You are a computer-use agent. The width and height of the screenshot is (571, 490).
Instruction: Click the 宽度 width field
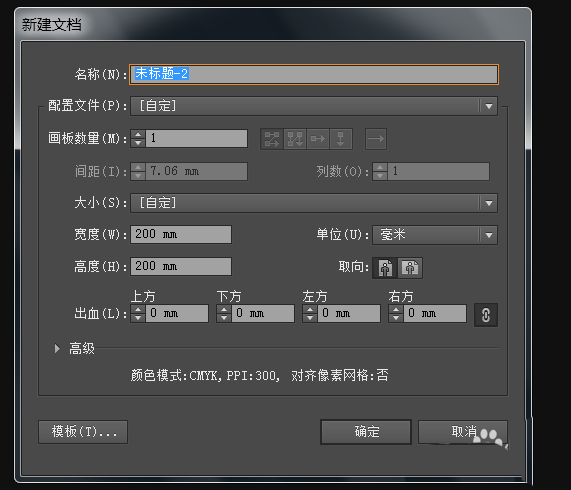click(181, 234)
